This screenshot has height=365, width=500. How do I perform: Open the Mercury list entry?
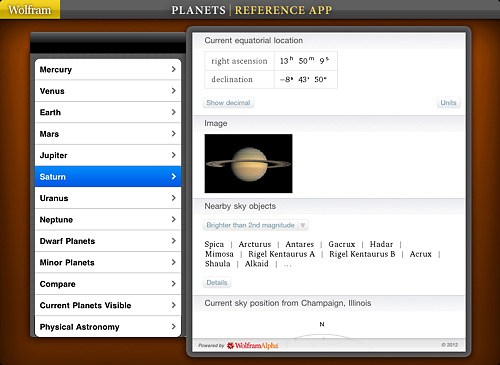tap(108, 69)
